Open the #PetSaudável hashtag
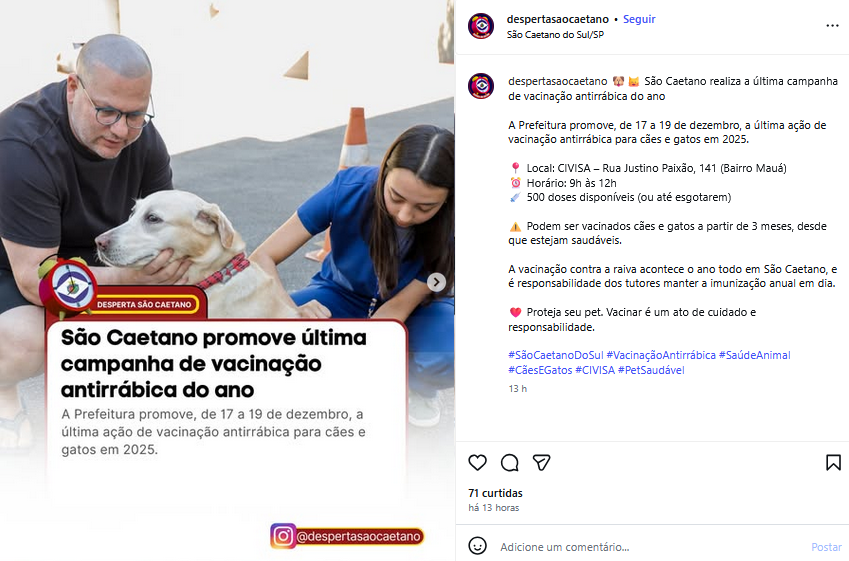The image size is (849, 561). [x=651, y=370]
